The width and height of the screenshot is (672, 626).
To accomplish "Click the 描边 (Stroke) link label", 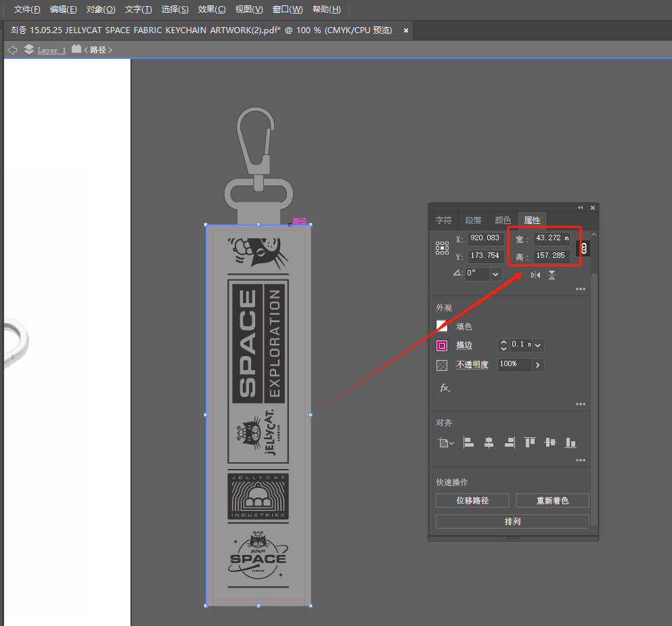I will pos(464,345).
